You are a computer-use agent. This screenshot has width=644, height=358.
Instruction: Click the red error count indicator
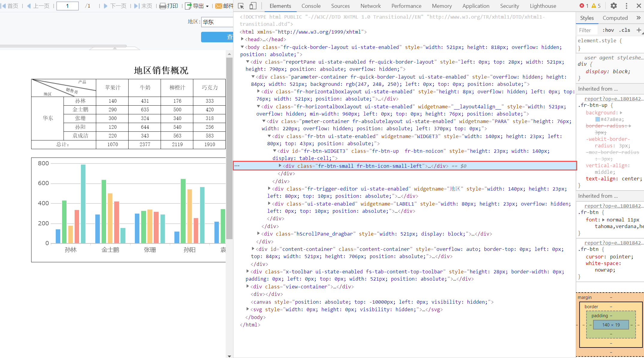click(x=583, y=6)
